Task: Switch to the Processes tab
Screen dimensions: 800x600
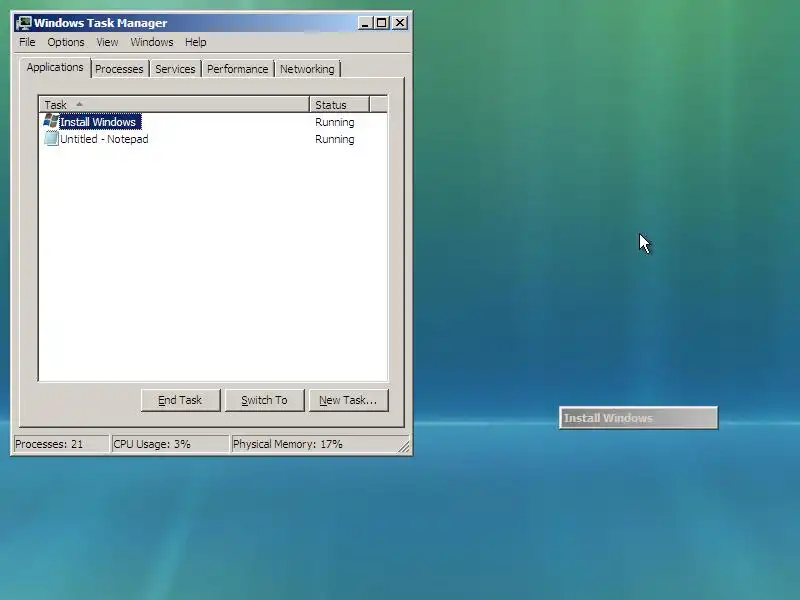Action: (x=119, y=69)
